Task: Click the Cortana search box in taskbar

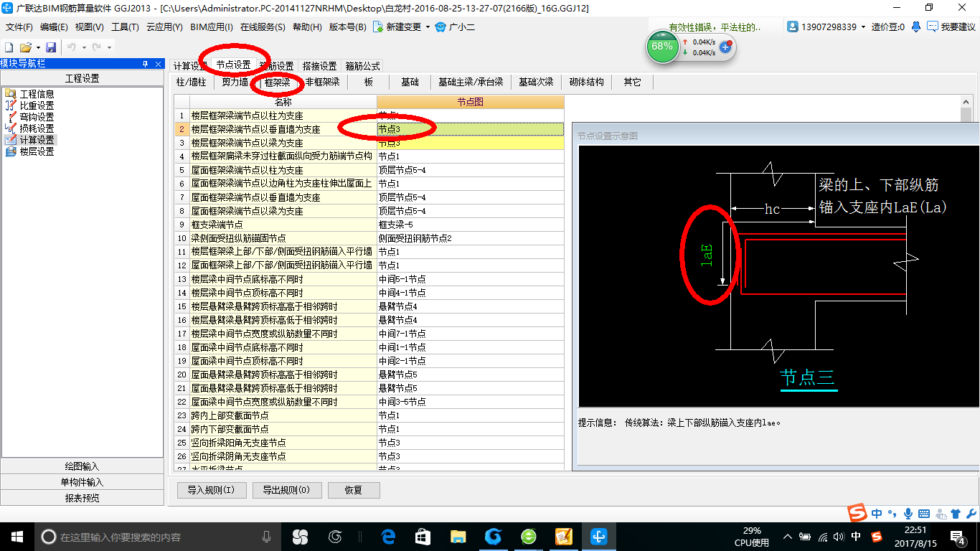Action: pyautogui.click(x=157, y=536)
